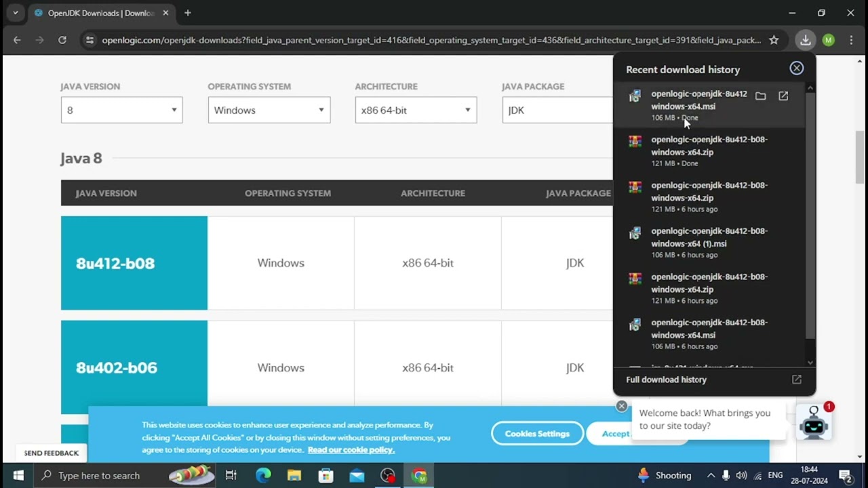Click the msi installer file icon at top of downloads
This screenshot has height=488, width=868.
(x=635, y=96)
